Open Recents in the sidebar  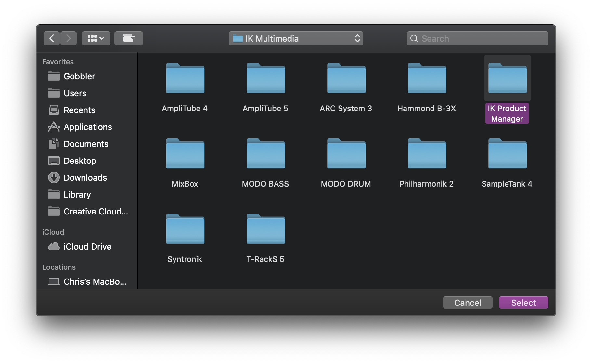pos(87,110)
